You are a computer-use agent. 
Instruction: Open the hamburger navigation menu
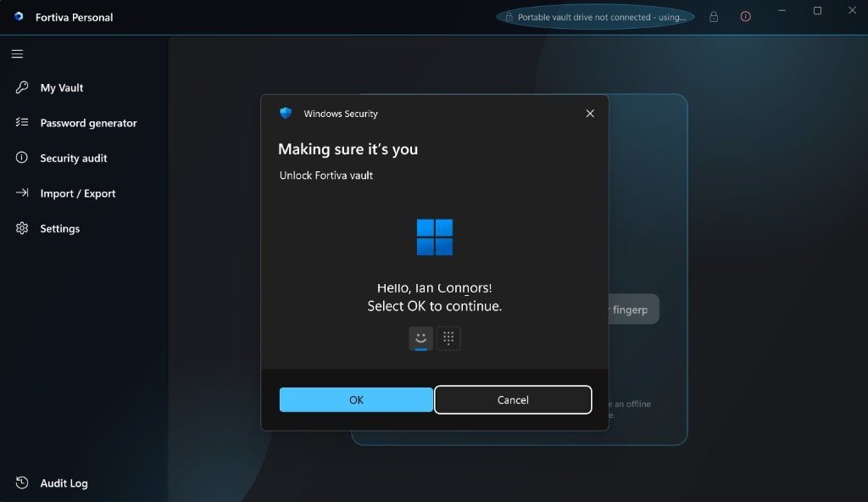(17, 53)
